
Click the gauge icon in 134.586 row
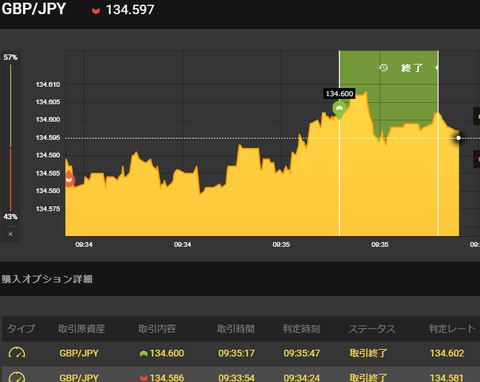pyautogui.click(x=17, y=377)
